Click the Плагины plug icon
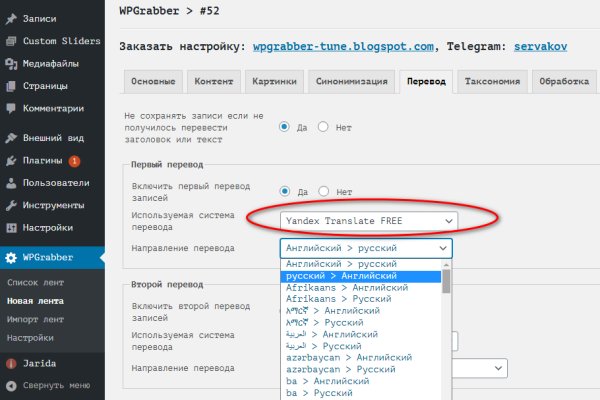The image size is (600, 400). 11,160
